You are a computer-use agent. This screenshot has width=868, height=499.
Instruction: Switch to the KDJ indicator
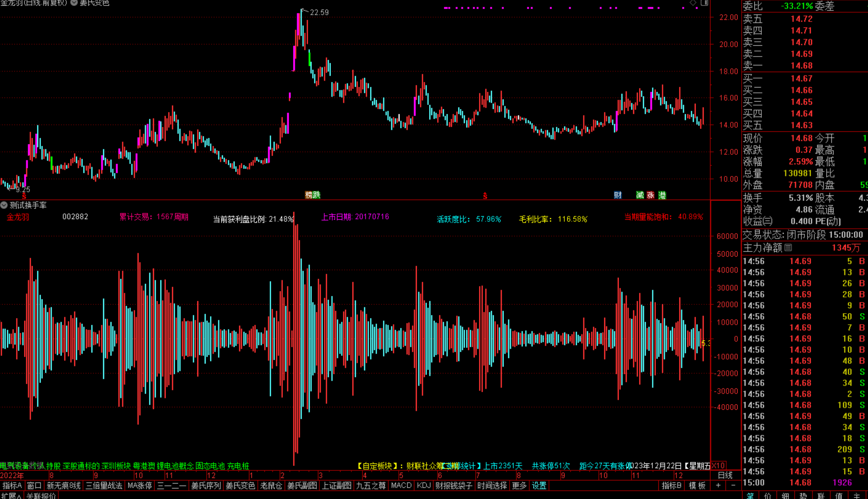(424, 486)
